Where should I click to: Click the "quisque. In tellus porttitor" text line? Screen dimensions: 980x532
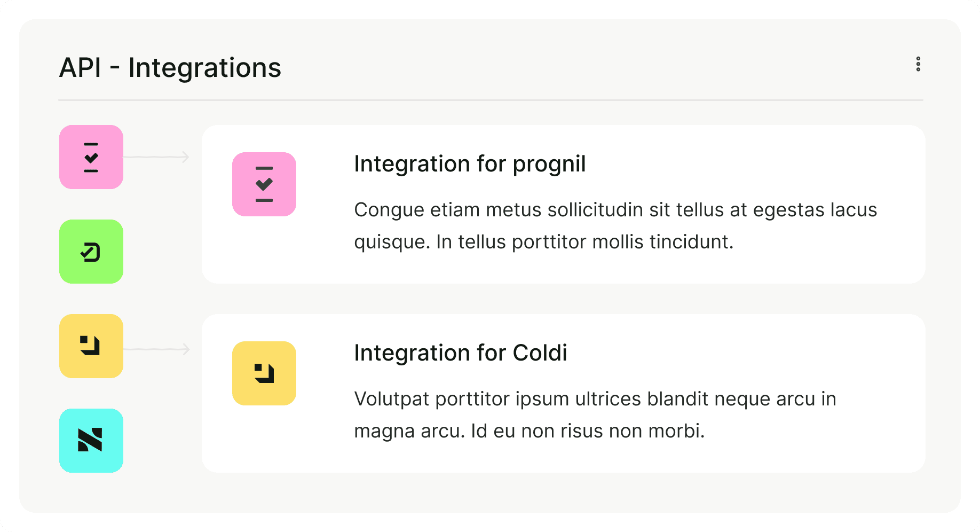pyautogui.click(x=543, y=242)
